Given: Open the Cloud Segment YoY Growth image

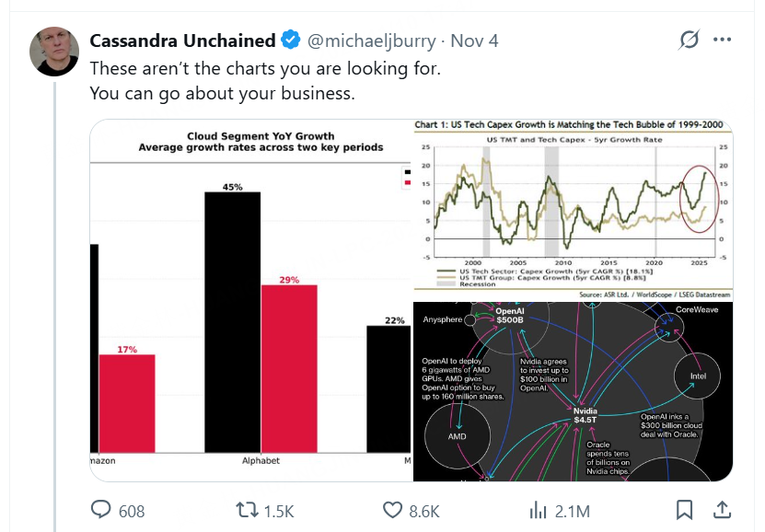Looking at the screenshot, I should [250, 301].
